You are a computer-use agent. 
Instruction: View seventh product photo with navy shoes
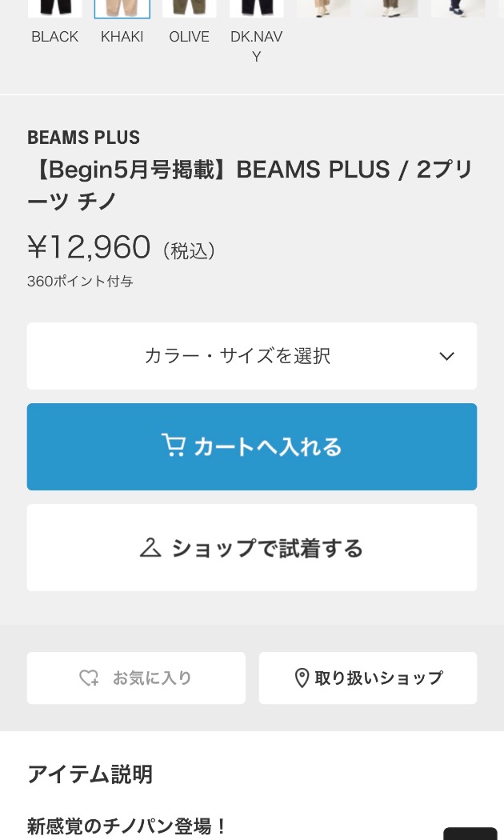pyautogui.click(x=458, y=9)
